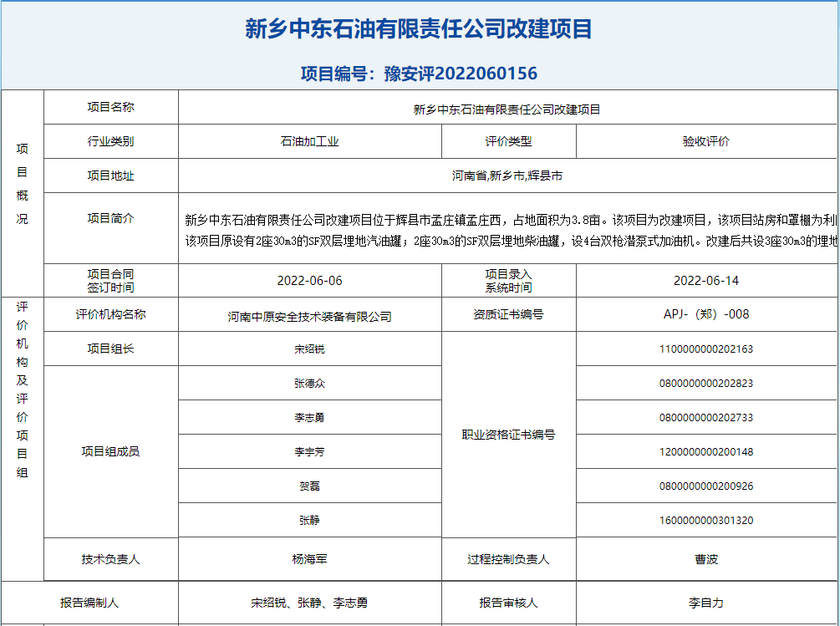840x626 pixels.
Task: Select report reviewer 李自力
Action: [706, 603]
